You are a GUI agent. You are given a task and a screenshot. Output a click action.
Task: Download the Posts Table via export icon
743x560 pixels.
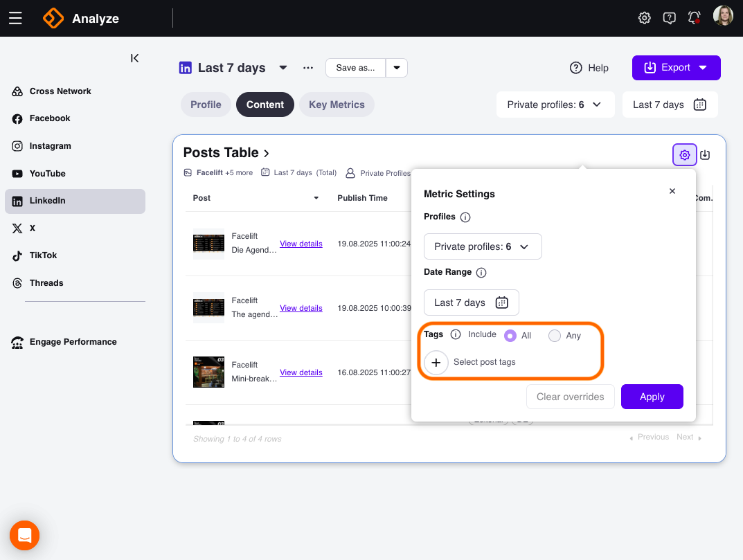tap(705, 155)
